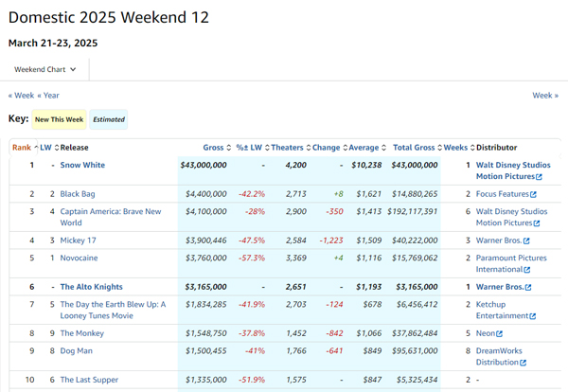Click the New This Week key badge
This screenshot has height=392, width=568.
(x=59, y=119)
